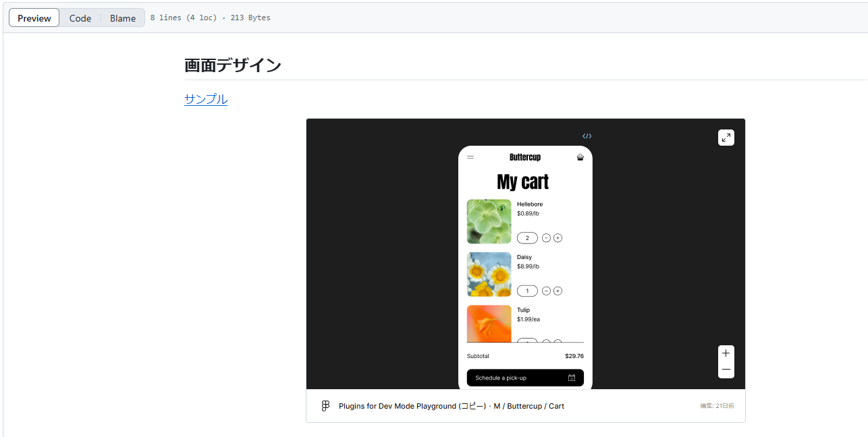Viewport: 868px width, 437px height.
Task: Zoom out using the minus control
Action: (x=726, y=370)
